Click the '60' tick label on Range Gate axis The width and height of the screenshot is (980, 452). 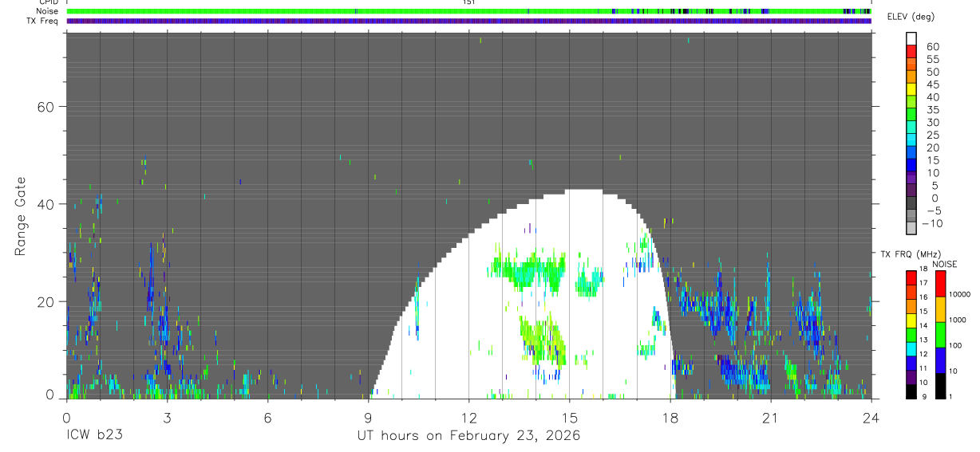47,107
